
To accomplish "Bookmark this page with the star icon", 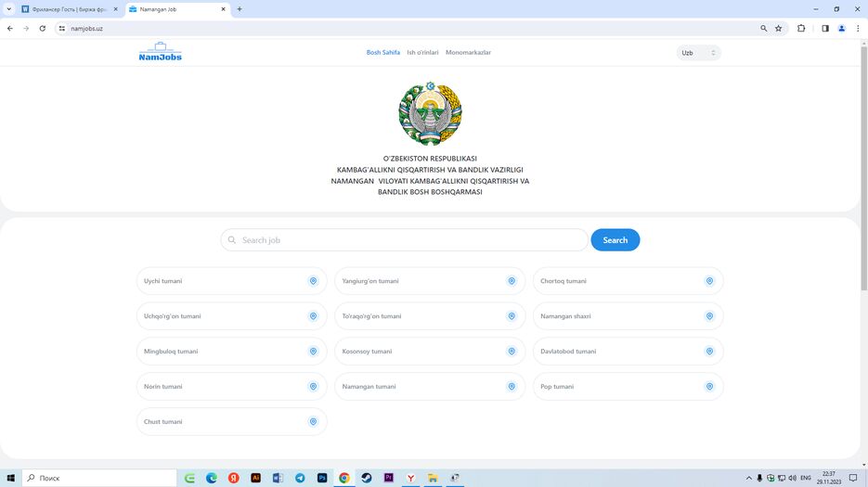I will click(778, 28).
